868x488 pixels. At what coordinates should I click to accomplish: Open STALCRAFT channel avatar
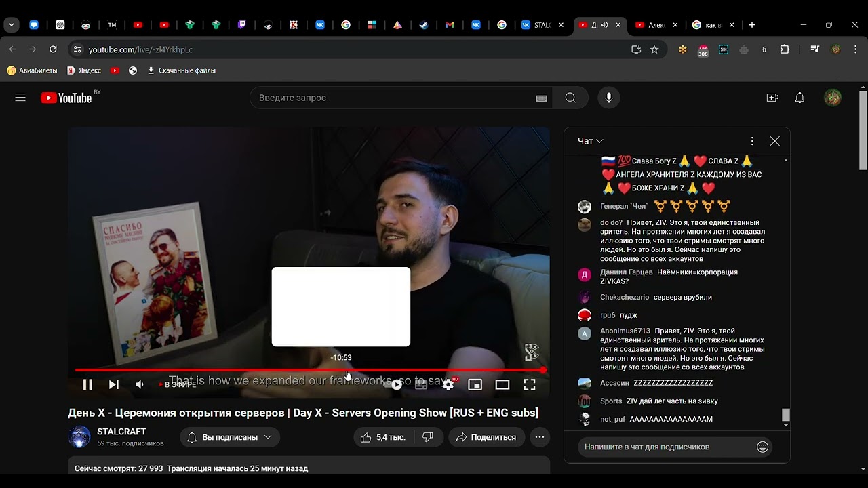[79, 437]
